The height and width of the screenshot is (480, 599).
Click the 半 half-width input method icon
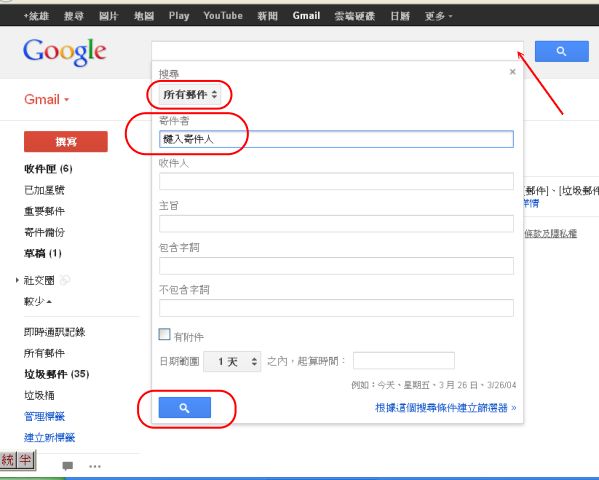coord(26,460)
